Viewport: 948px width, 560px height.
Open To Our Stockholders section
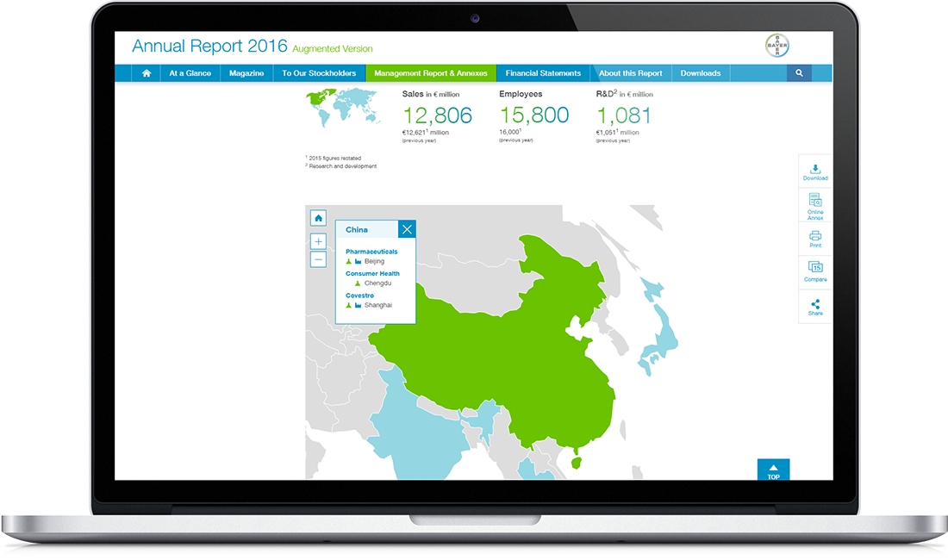coord(319,73)
